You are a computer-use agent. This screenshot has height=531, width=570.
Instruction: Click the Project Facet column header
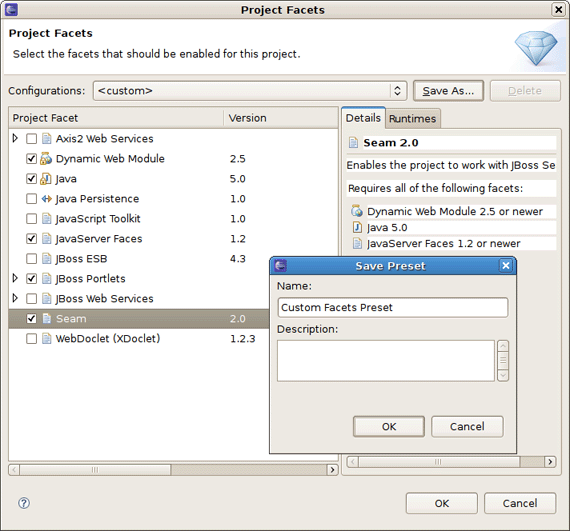(x=116, y=118)
